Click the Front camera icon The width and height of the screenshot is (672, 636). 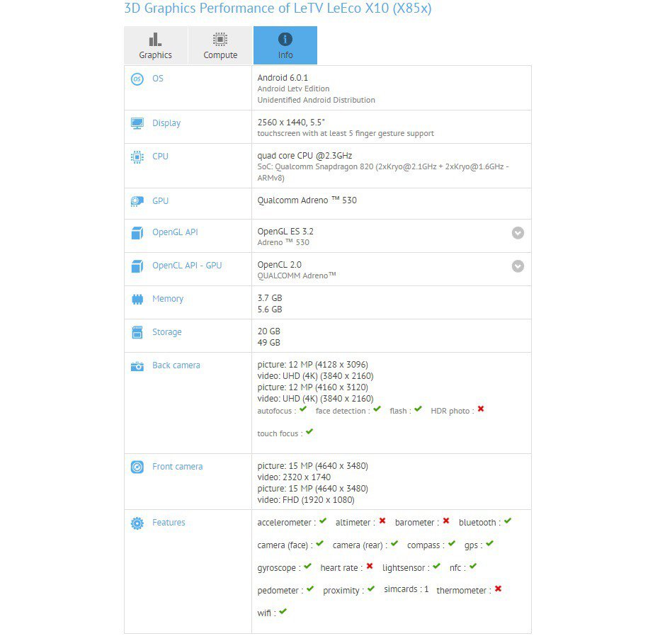(x=137, y=467)
